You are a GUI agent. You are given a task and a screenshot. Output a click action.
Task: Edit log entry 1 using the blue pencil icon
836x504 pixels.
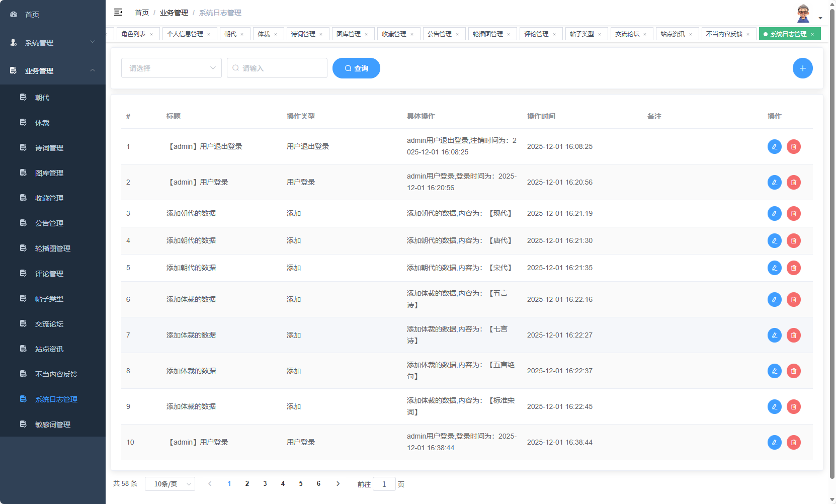coord(774,146)
